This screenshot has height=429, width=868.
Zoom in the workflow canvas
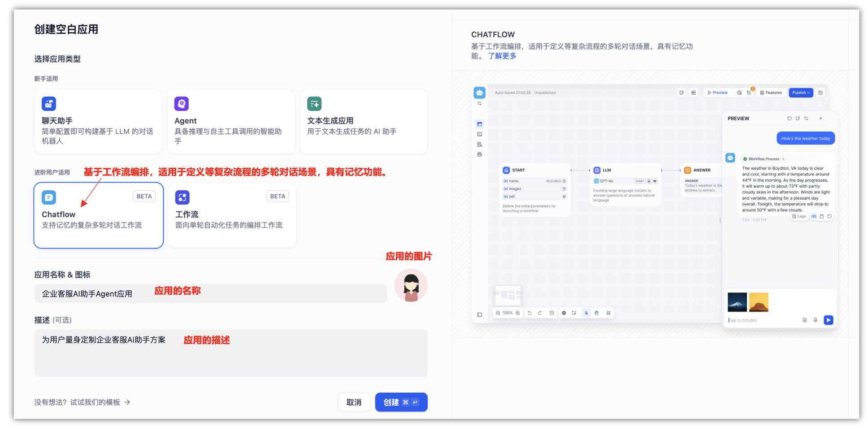click(x=518, y=313)
